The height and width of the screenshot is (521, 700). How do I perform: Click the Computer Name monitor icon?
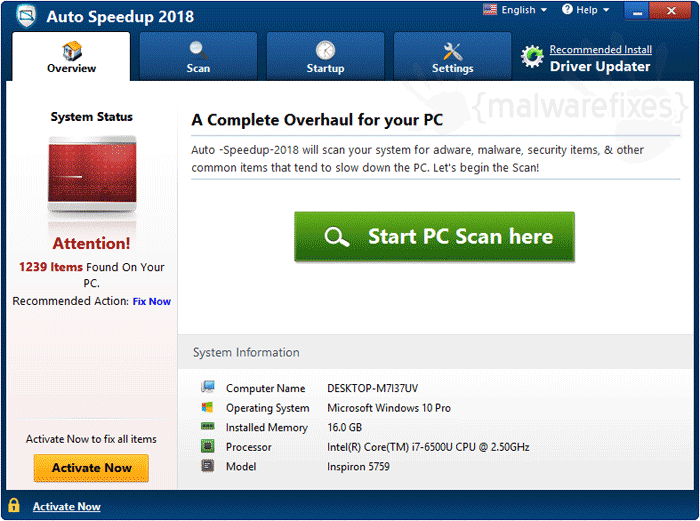tap(208, 387)
